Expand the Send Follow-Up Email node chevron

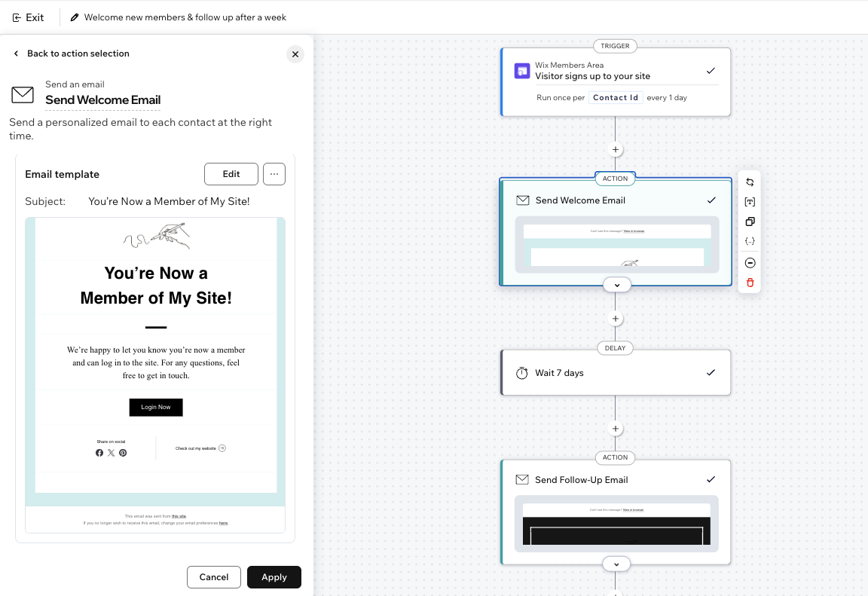click(616, 564)
